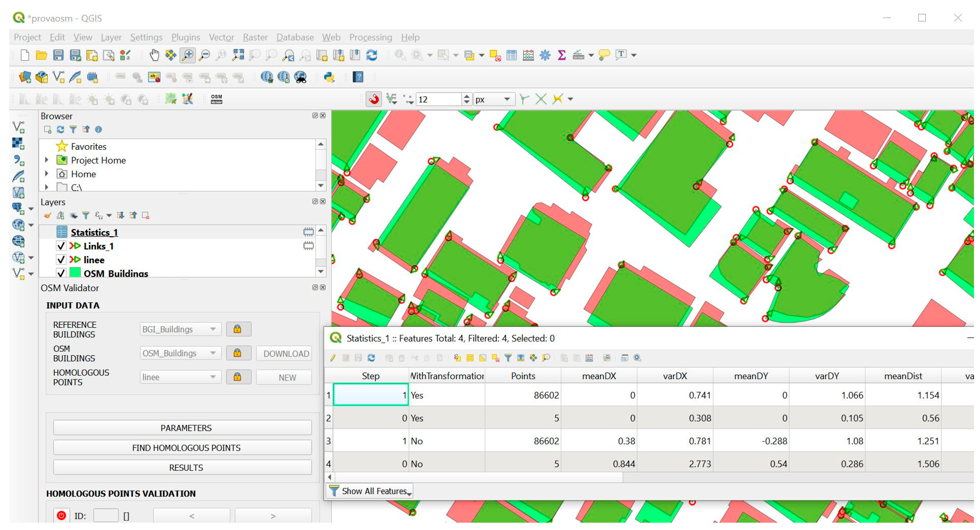This screenshot has width=980, height=530.
Task: Click the Zoom In magnifier tool
Action: 187,55
